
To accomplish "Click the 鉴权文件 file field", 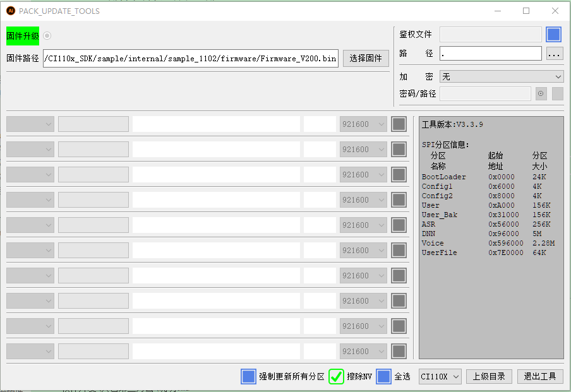I will click(491, 34).
